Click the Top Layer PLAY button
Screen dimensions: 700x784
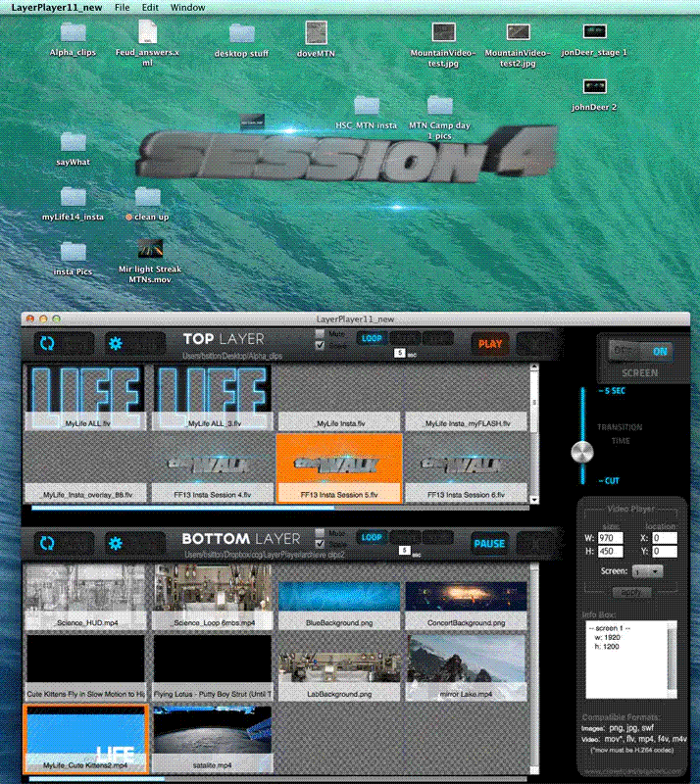pos(490,344)
